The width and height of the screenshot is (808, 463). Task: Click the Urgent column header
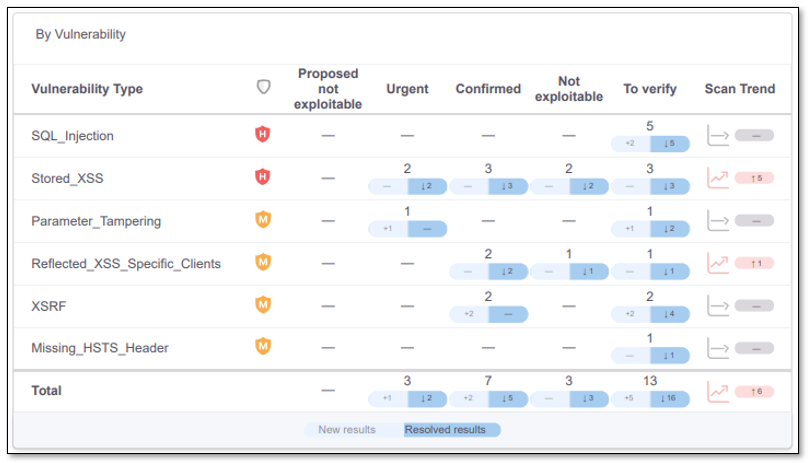point(407,89)
